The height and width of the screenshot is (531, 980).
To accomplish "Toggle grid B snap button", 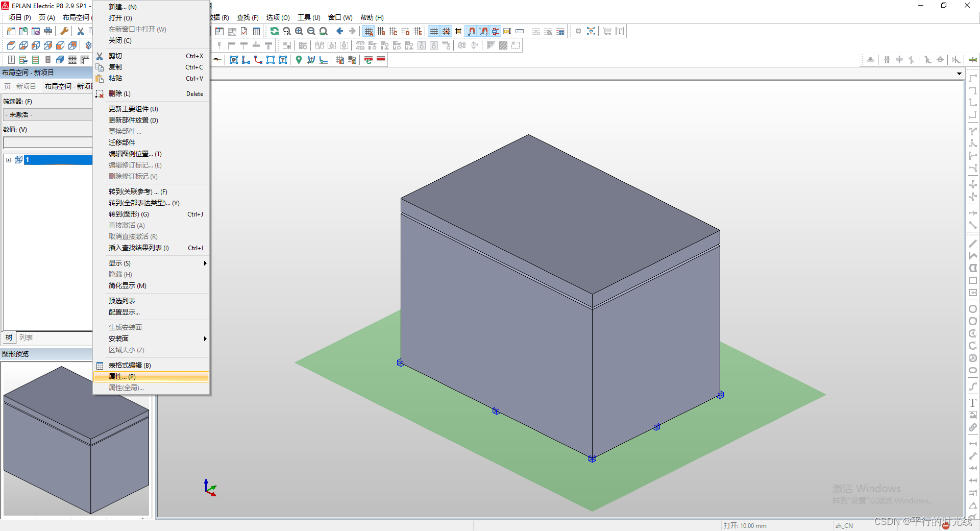I will click(x=381, y=31).
